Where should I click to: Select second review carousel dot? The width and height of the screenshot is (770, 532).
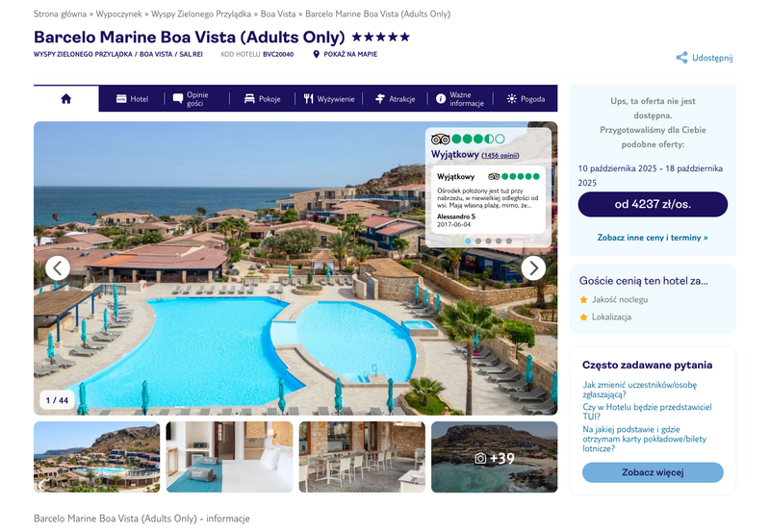477,241
